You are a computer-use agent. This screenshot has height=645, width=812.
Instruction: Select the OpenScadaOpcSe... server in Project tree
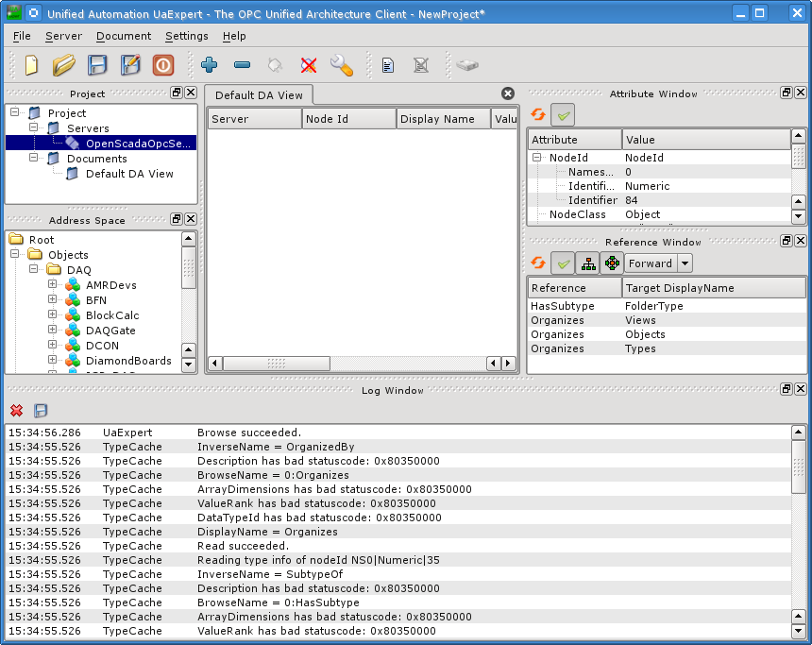[x=138, y=144]
